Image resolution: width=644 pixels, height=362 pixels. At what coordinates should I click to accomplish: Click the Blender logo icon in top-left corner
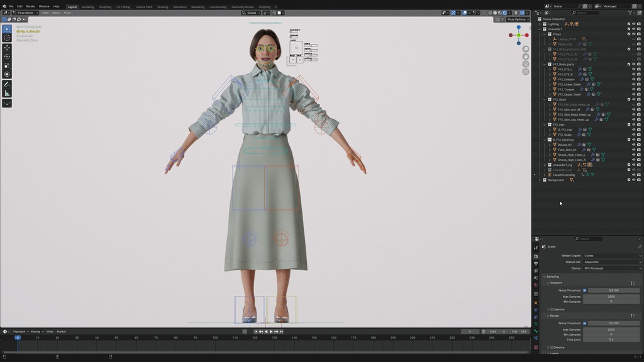click(3, 6)
